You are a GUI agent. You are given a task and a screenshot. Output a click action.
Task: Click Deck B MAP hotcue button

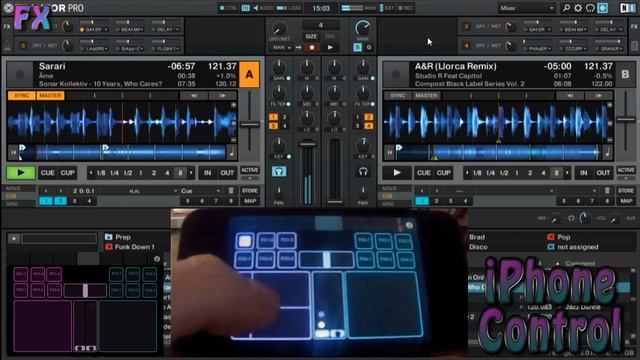click(x=626, y=201)
